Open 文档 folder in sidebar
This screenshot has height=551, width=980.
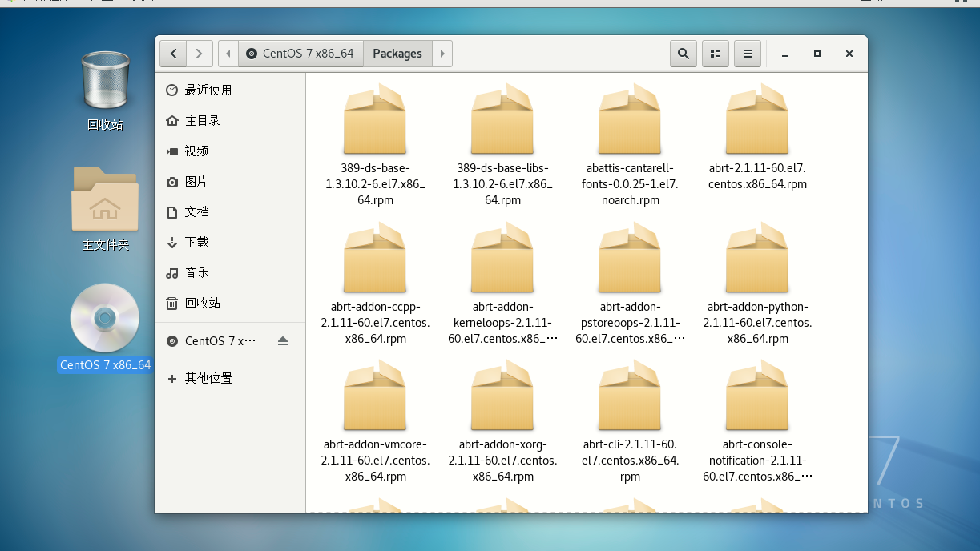click(x=230, y=211)
